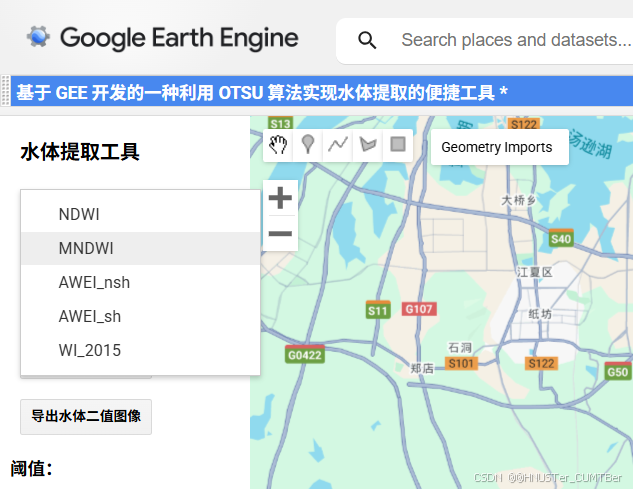Select the draw polygon shape tool

(368, 145)
